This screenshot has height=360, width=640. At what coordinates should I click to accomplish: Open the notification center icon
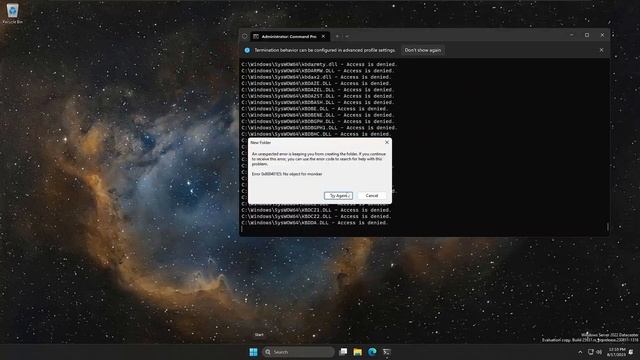[631, 352]
